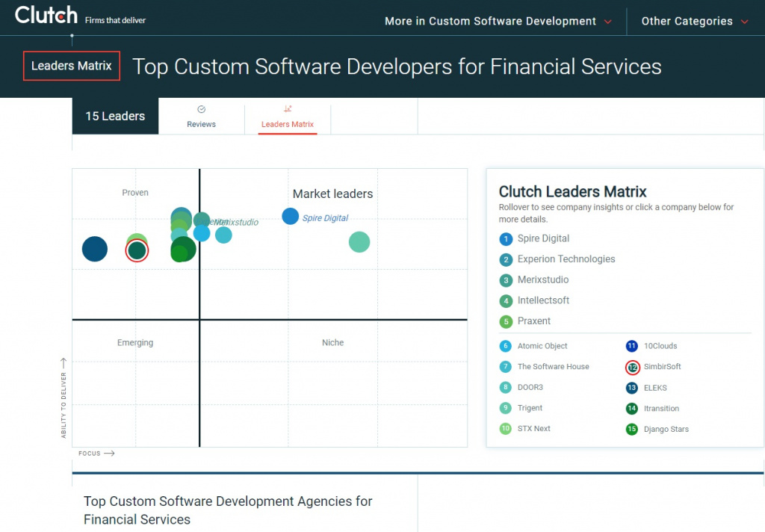Click the ELEKS company link
765x532 pixels.
tap(655, 388)
